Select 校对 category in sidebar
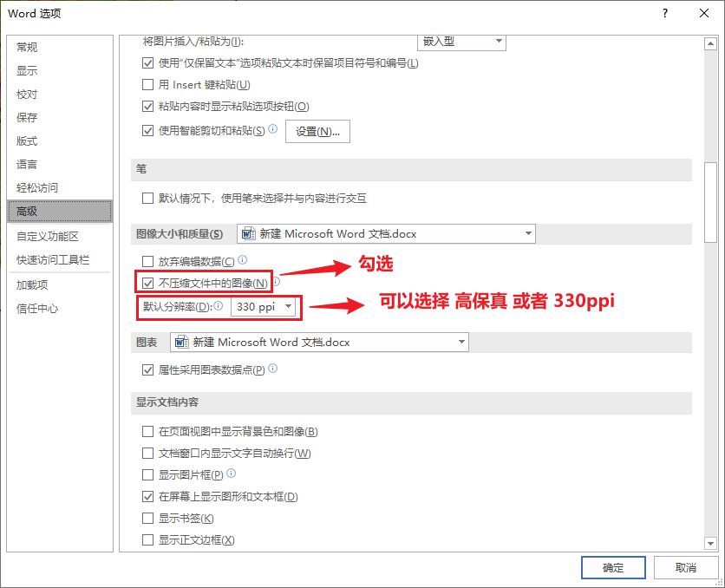 60,95
